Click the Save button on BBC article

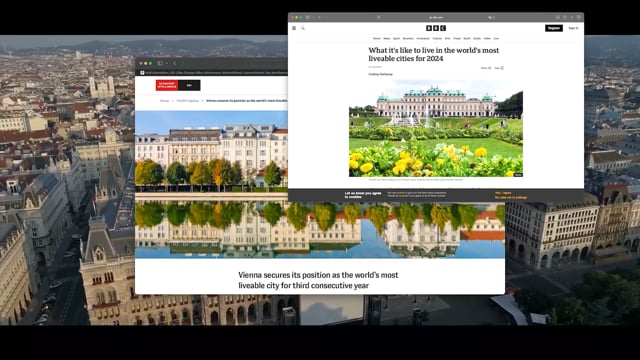click(499, 68)
